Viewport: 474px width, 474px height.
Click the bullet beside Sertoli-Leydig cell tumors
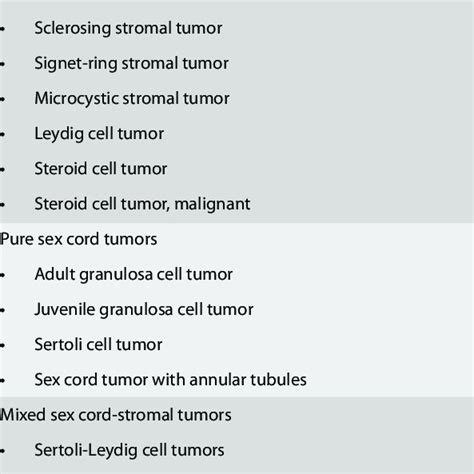[x=2, y=451]
